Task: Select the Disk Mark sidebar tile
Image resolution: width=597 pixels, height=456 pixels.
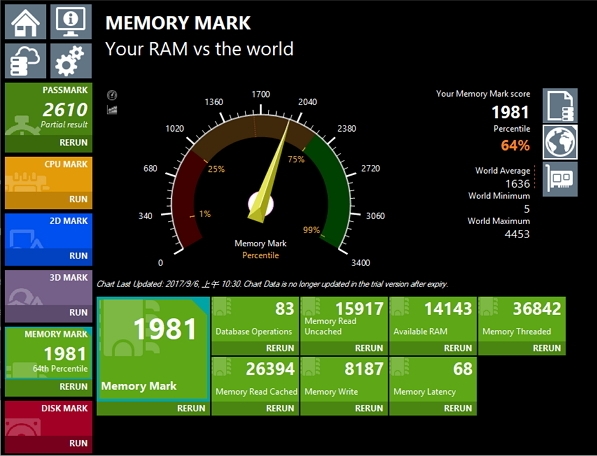Action: (x=48, y=419)
